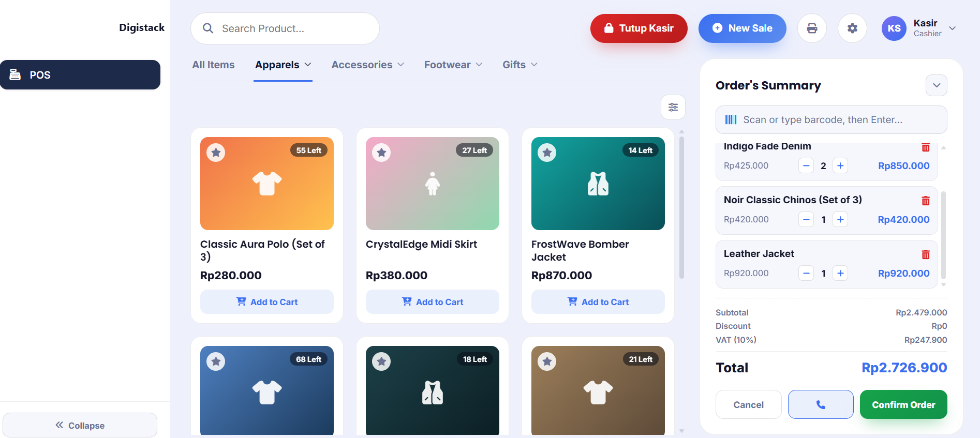Open the 68 Left blue shirt thumbnail
The width and height of the screenshot is (980, 438).
pyautogui.click(x=267, y=390)
